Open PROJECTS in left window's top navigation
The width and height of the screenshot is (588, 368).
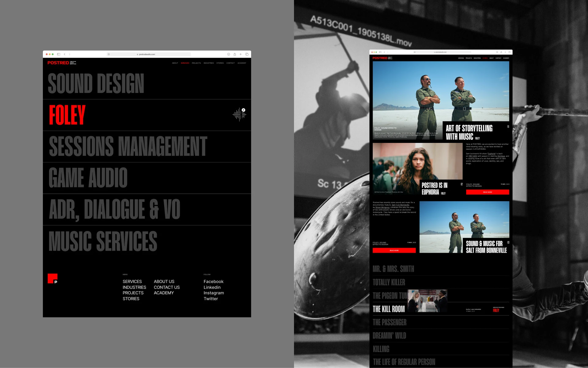(196, 63)
